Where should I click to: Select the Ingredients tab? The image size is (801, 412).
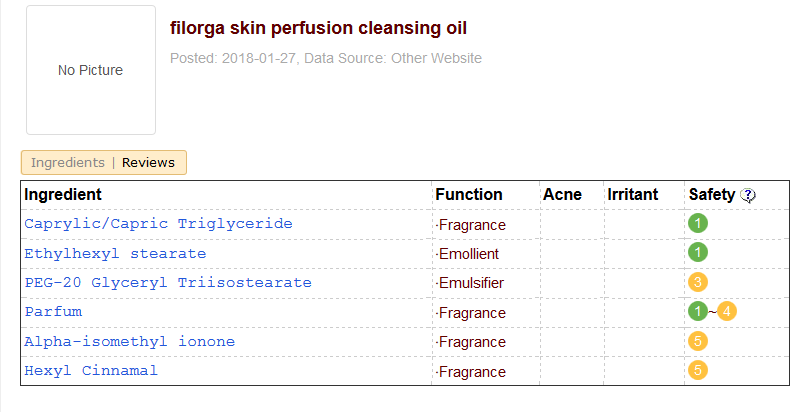coord(68,162)
